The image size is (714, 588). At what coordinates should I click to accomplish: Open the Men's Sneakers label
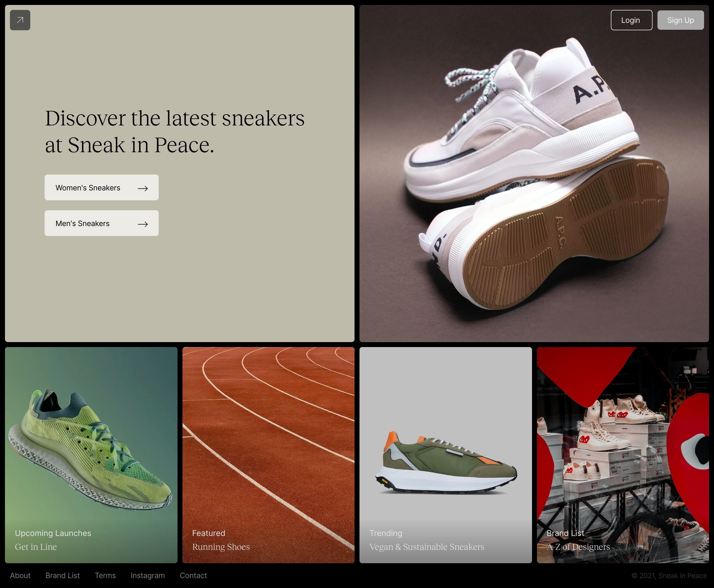tap(82, 224)
